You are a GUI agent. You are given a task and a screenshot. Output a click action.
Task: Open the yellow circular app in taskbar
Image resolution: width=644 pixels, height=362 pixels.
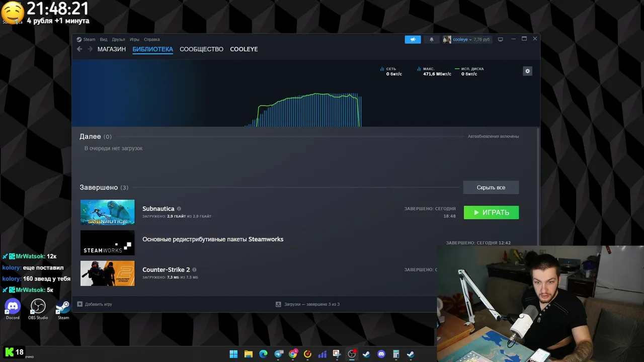pos(307,354)
